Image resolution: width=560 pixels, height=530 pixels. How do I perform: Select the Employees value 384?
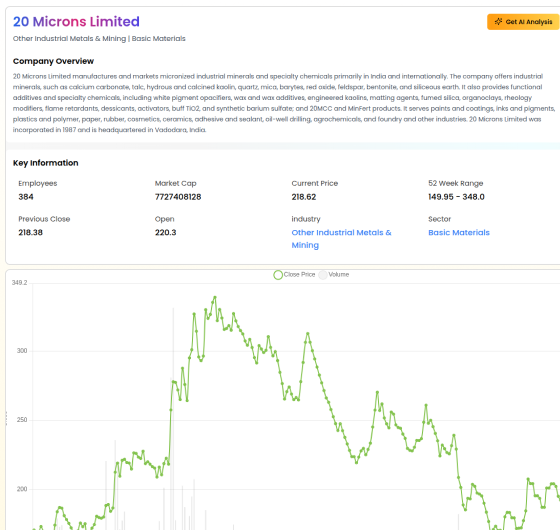pos(26,197)
